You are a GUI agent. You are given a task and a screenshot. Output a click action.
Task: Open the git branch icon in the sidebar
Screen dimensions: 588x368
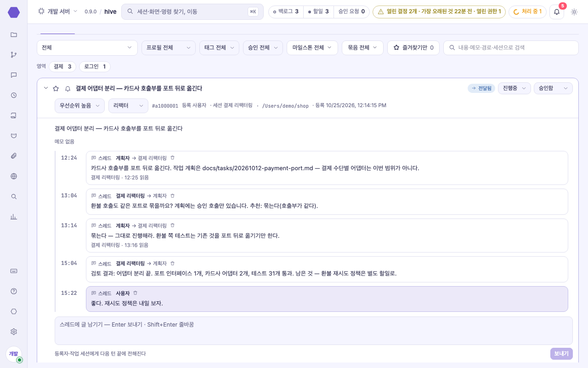tap(14, 55)
